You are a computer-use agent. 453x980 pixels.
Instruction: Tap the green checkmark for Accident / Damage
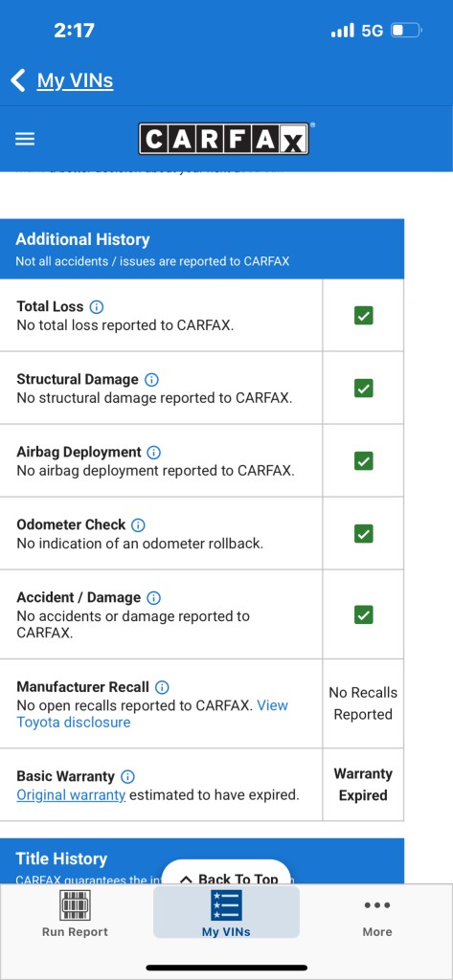tap(364, 614)
